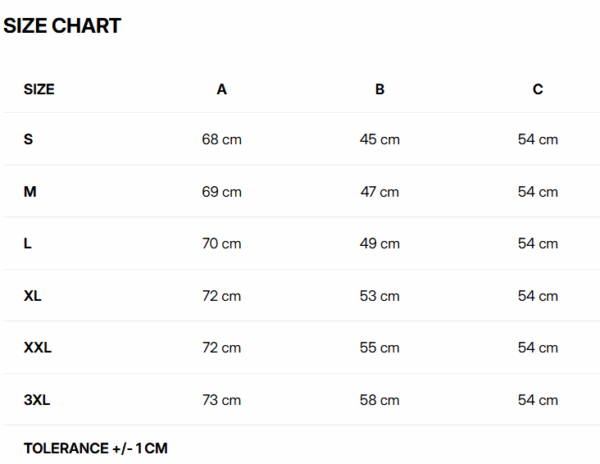Click the L size row label
The width and height of the screenshot is (600, 464).
click(28, 243)
